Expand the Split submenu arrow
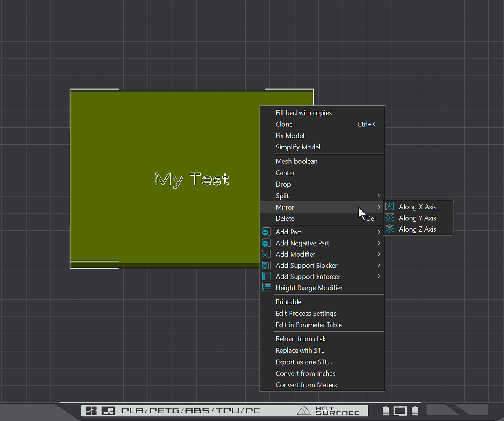504x421 pixels. pos(379,196)
